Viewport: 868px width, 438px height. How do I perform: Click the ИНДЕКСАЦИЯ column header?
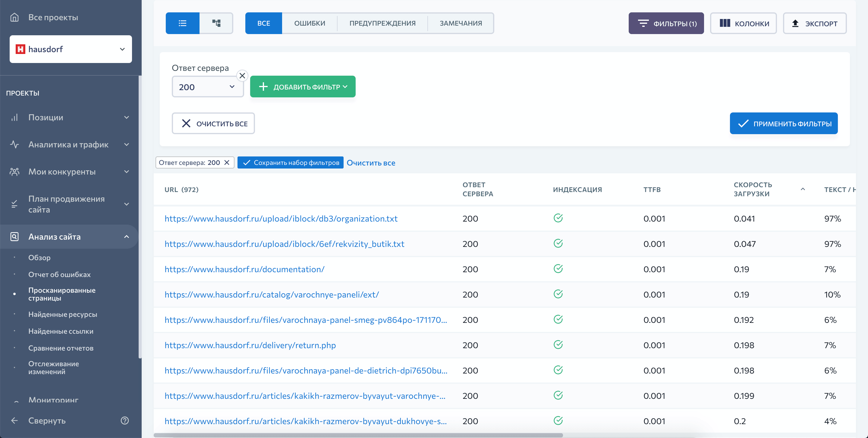pos(577,189)
